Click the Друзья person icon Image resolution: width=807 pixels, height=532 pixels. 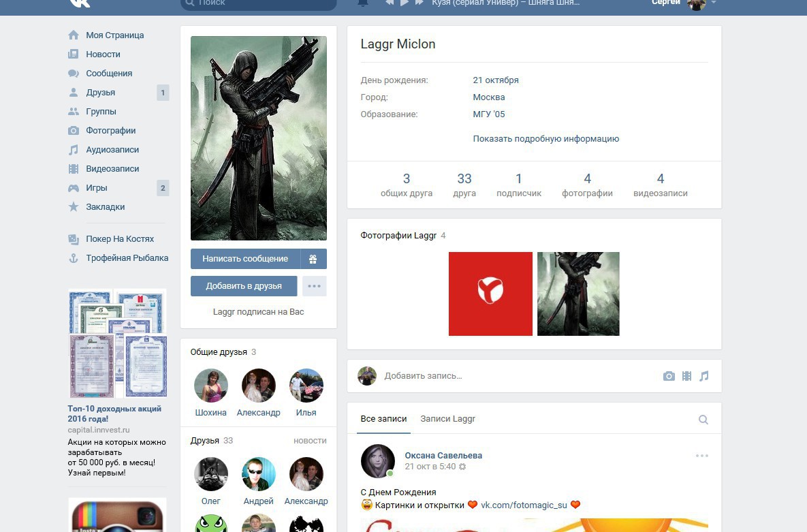point(74,92)
